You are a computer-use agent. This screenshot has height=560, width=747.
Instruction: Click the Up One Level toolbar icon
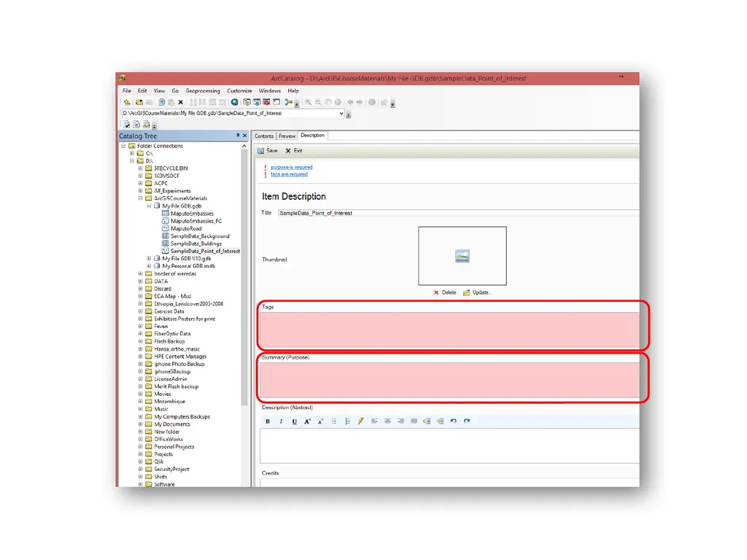tap(127, 102)
